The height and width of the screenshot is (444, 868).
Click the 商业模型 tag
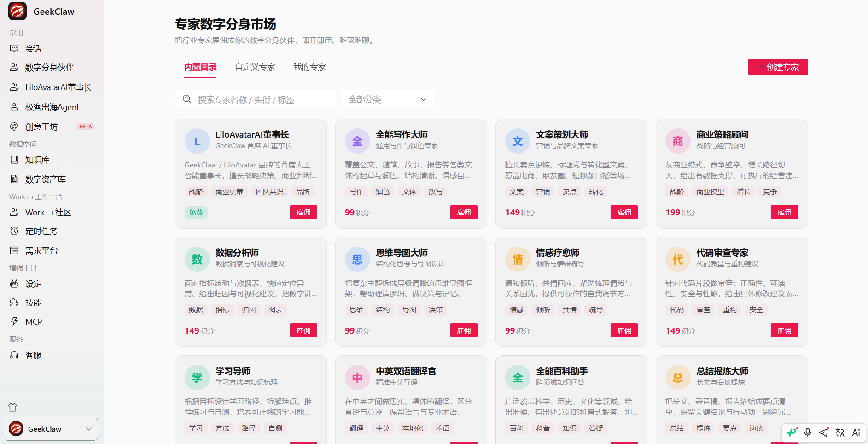(710, 191)
